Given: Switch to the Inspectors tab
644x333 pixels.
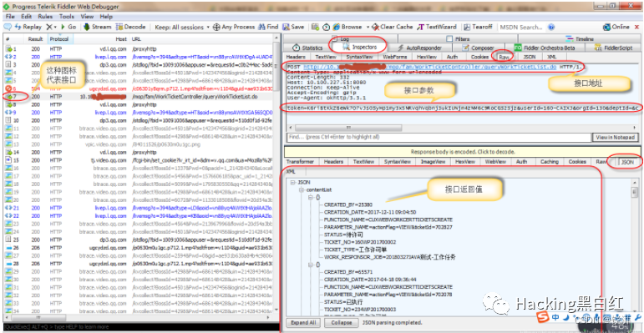Looking at the screenshot, I should (x=359, y=48).
